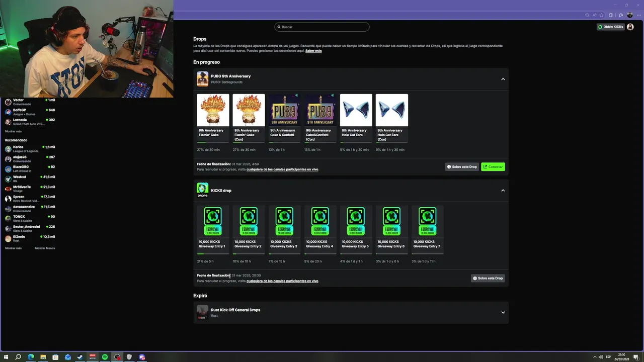Click ESP language indicator in tray
This screenshot has width=644, height=362.
(608, 357)
